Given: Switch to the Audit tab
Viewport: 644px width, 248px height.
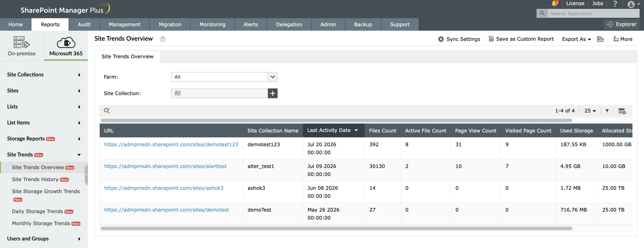Looking at the screenshot, I should click(84, 24).
